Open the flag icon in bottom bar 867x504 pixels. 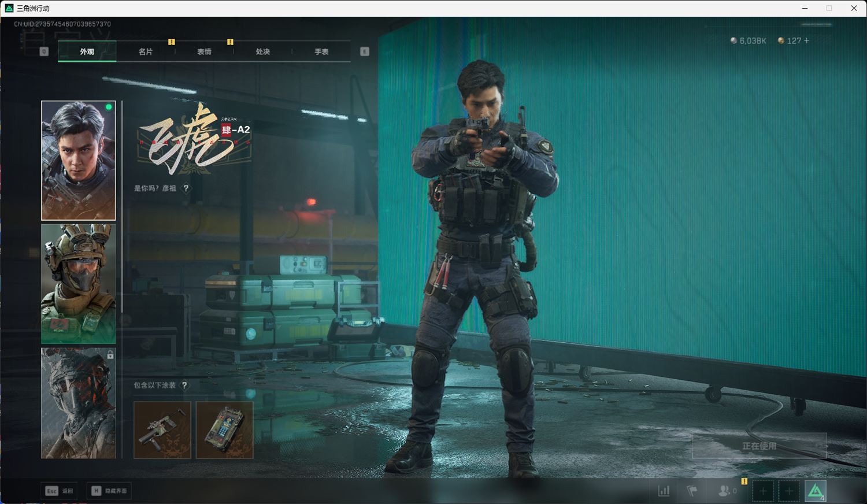[x=692, y=491]
